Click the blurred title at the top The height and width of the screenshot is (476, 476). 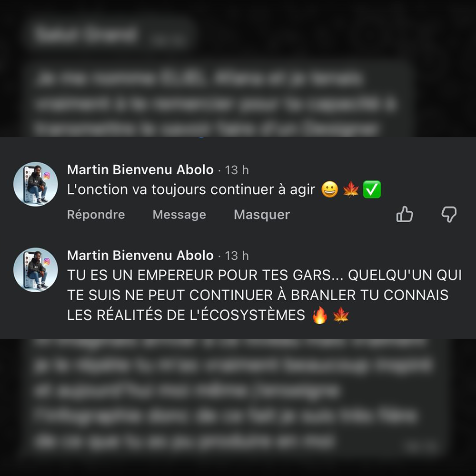tap(87, 34)
